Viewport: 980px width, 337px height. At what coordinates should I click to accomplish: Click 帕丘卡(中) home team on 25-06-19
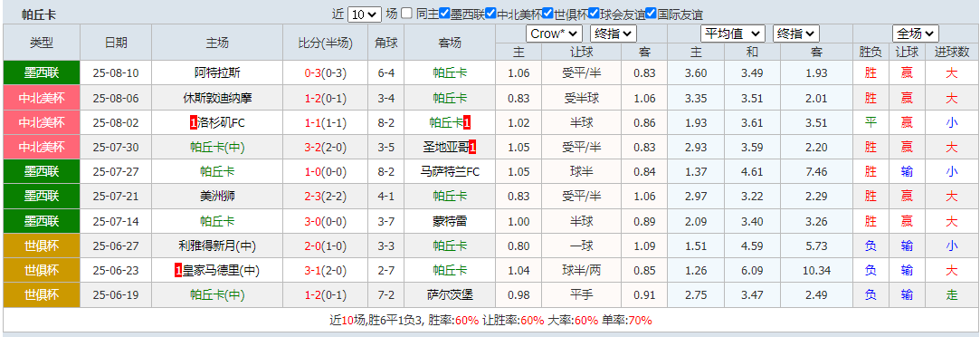217,295
